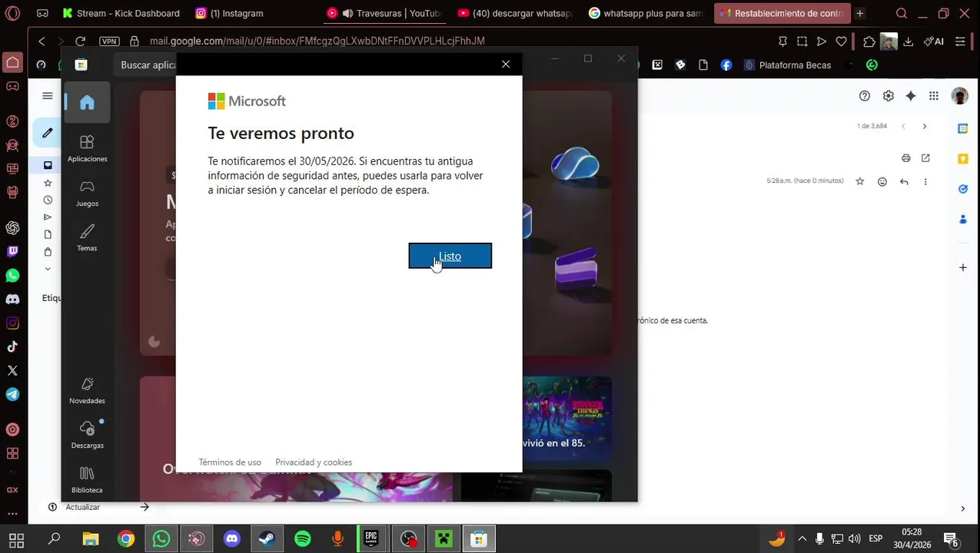Open Google account avatar in Gmail
The image size is (980, 553).
[x=959, y=96]
